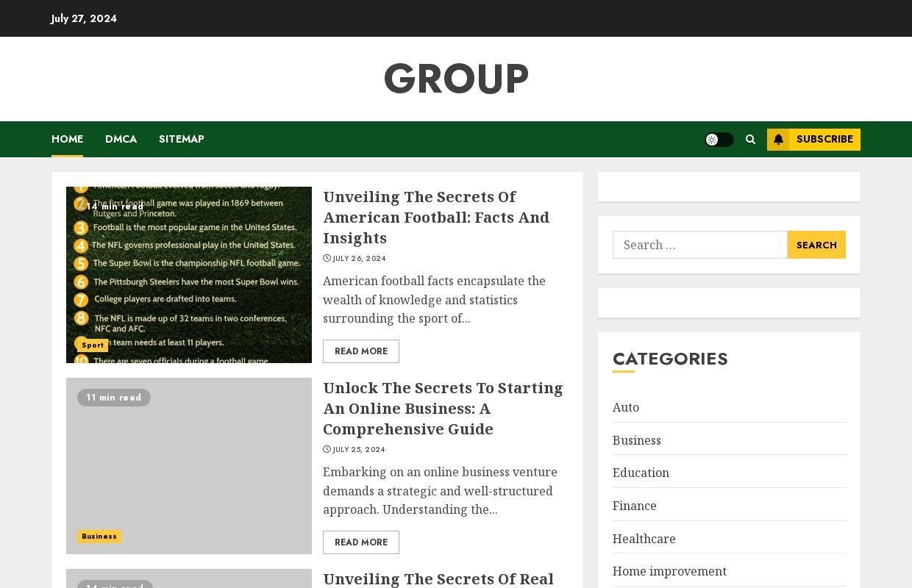Image resolution: width=912 pixels, height=588 pixels.
Task: Open the Finance category
Action: pos(635,506)
